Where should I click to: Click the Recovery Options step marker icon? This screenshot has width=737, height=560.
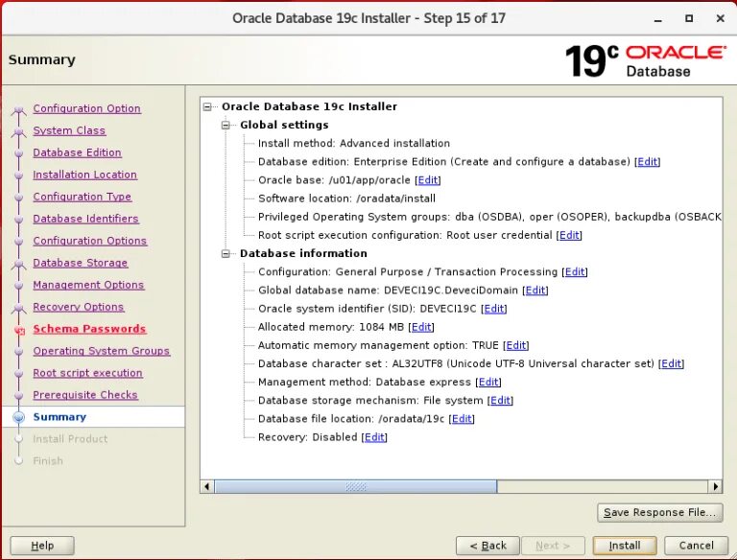tap(19, 309)
